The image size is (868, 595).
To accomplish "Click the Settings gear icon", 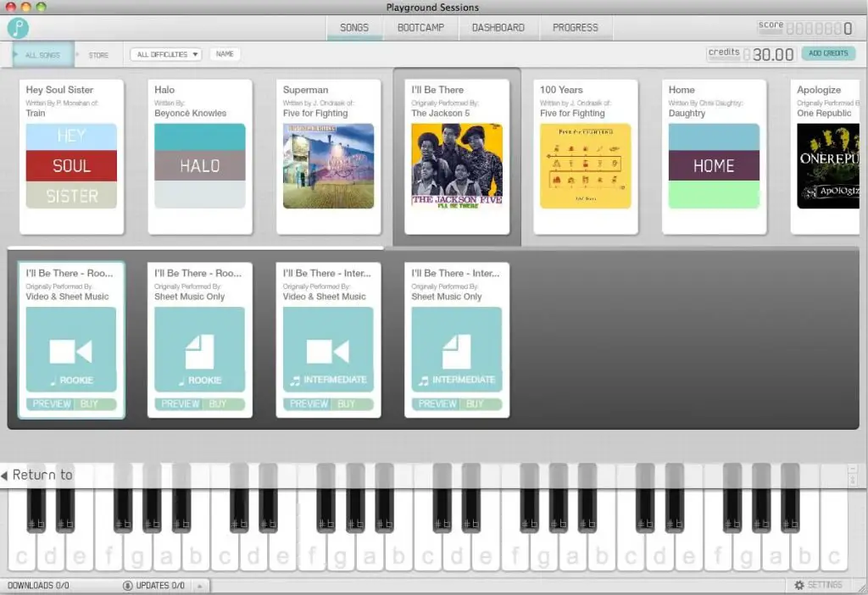I will tap(799, 585).
